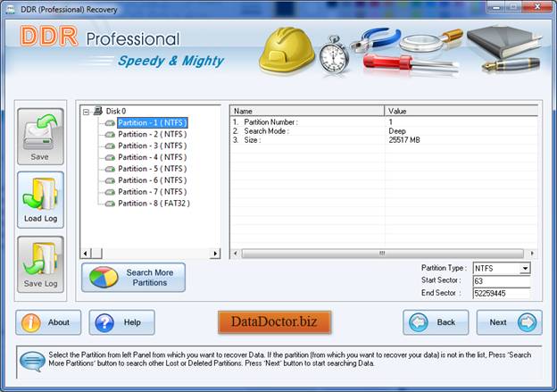Click the drive icon beside Partition - 6
557x392 pixels.
point(110,180)
